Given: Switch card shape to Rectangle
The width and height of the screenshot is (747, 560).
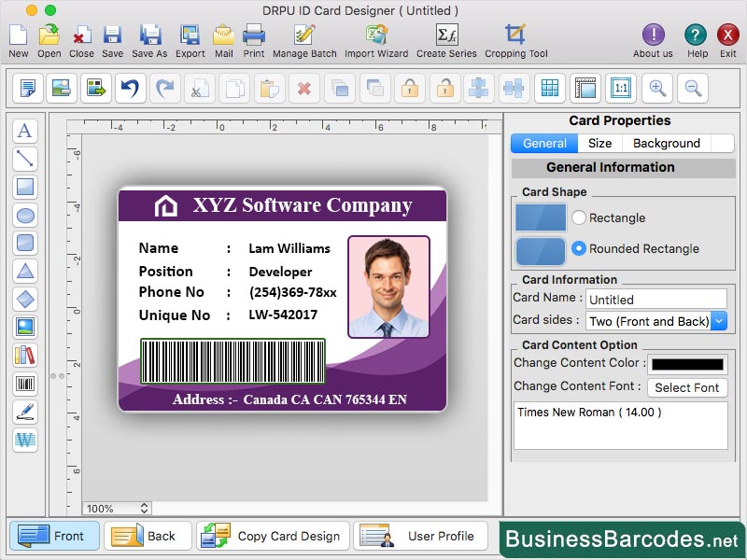Looking at the screenshot, I should tap(579, 218).
